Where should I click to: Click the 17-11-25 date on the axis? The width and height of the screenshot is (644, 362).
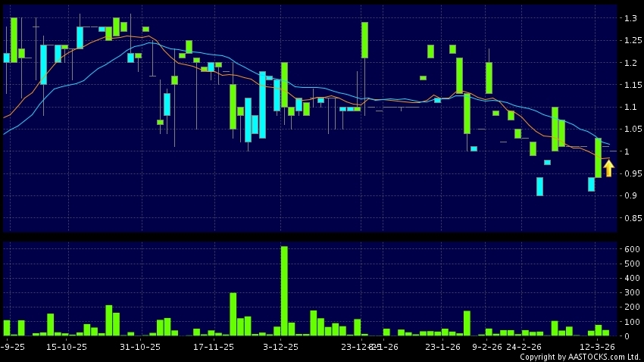tap(214, 346)
